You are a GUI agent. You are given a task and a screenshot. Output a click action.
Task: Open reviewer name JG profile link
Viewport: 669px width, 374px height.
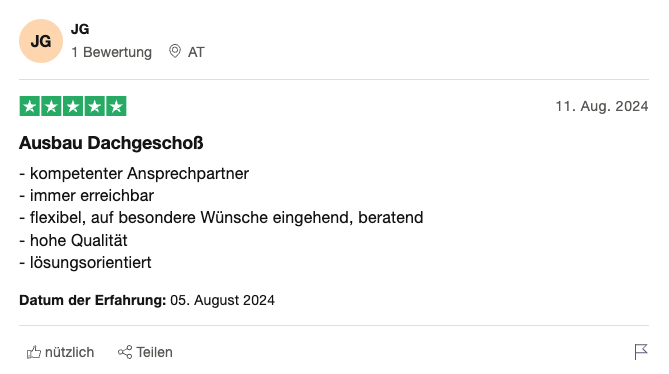point(80,29)
